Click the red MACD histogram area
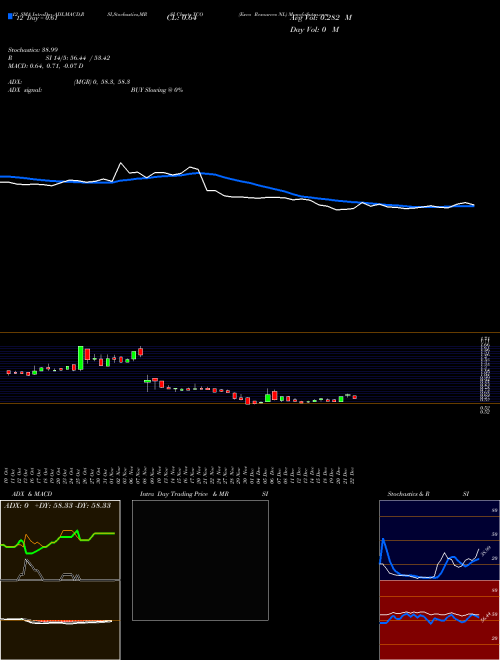 click(x=67, y=621)
